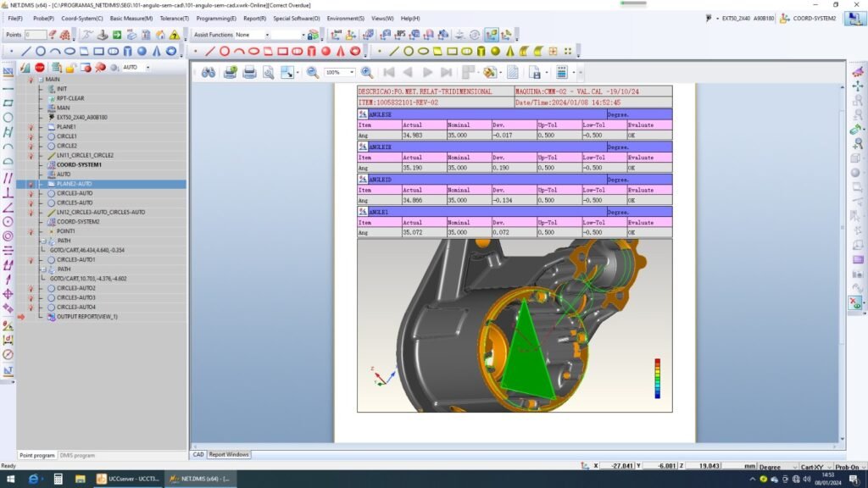Open the Tolerance(T) menu

(175, 18)
